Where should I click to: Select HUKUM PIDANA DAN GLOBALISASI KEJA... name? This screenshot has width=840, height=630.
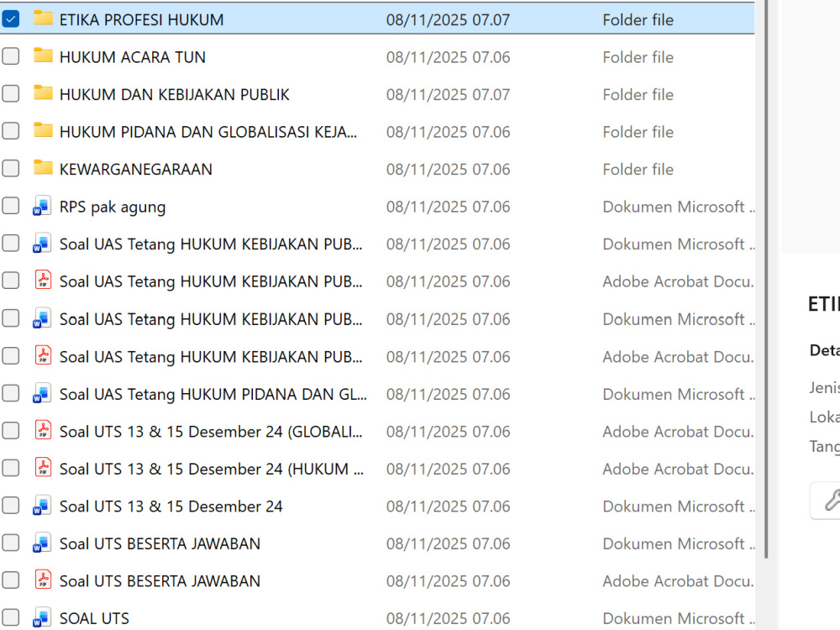(207, 133)
